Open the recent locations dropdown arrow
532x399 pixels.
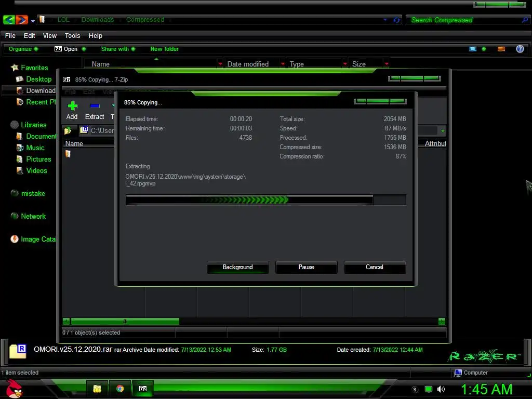[x=33, y=21]
